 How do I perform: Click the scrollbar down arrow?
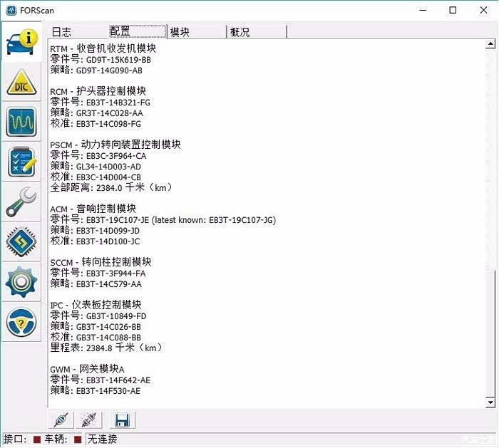click(490, 402)
